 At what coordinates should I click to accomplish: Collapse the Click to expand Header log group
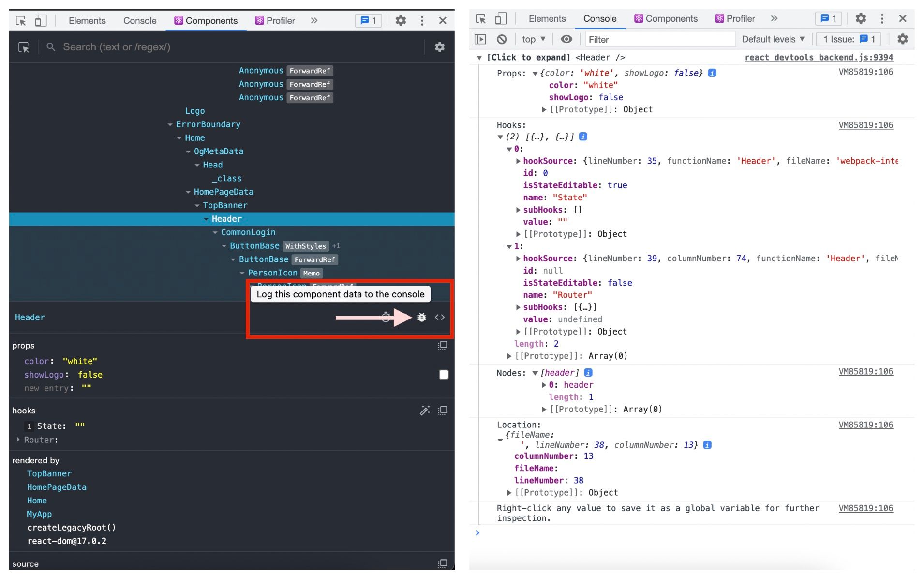(x=479, y=58)
